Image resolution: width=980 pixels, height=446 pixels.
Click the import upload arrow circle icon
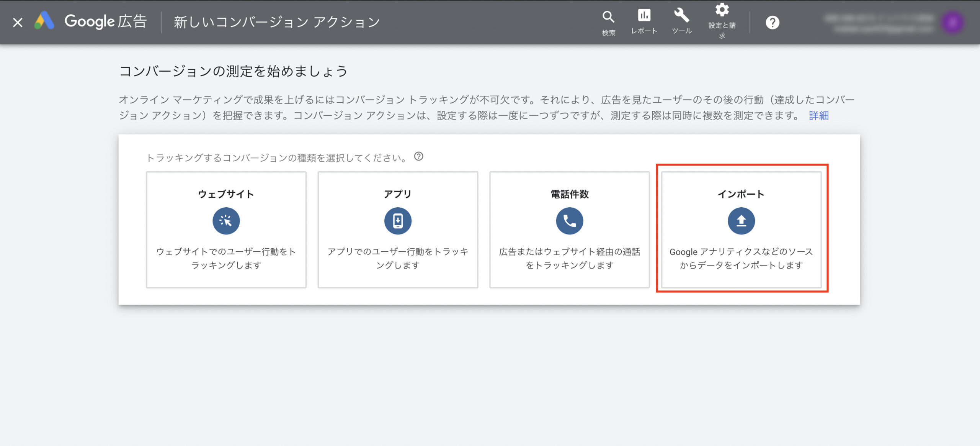[741, 221]
